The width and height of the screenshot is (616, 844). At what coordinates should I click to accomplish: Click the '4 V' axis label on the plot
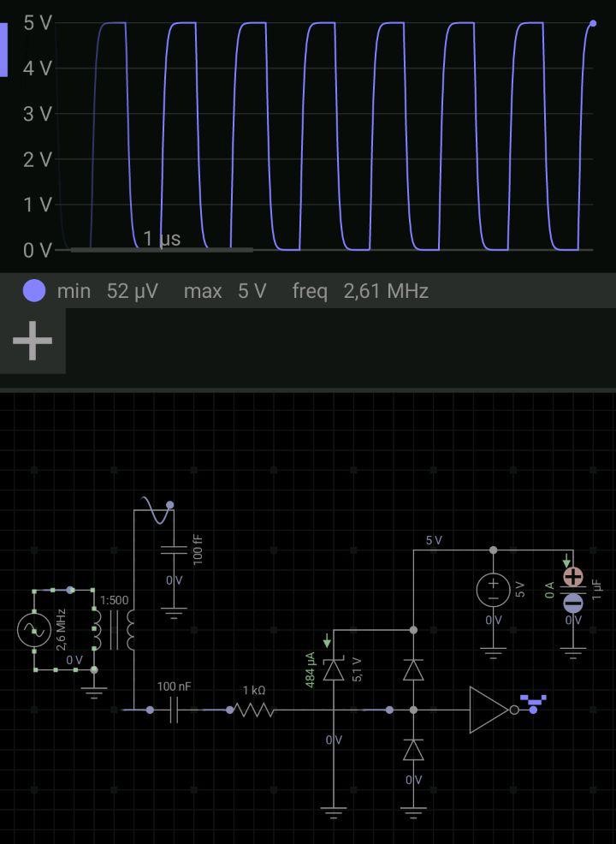37,68
